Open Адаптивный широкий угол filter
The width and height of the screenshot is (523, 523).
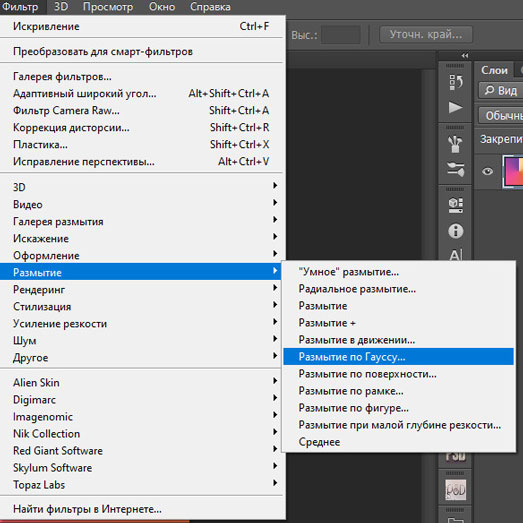(141, 93)
